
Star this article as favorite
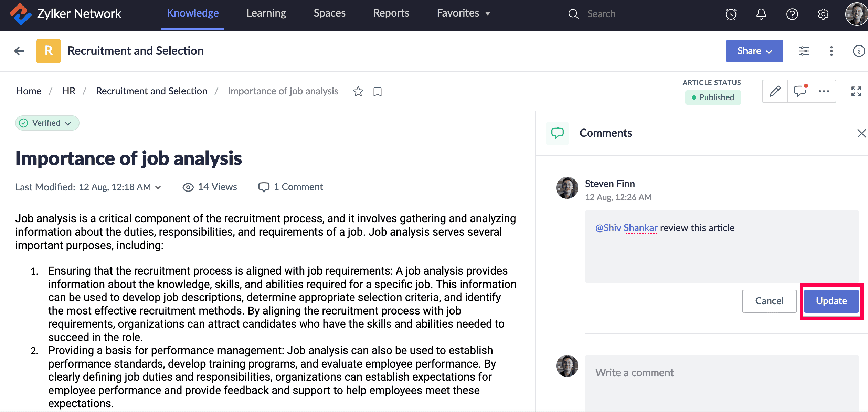point(358,91)
